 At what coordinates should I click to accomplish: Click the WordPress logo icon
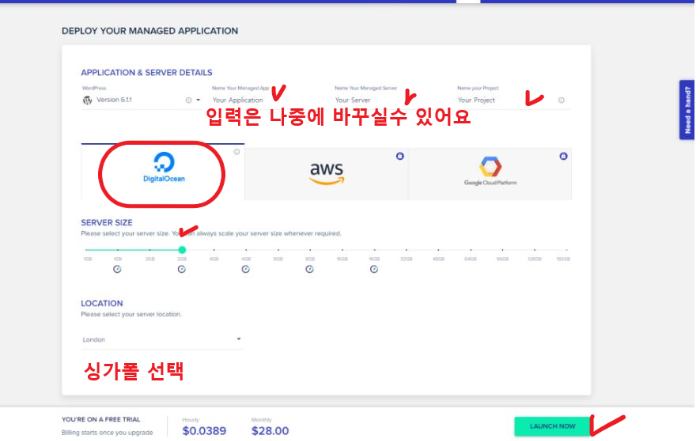click(88, 100)
